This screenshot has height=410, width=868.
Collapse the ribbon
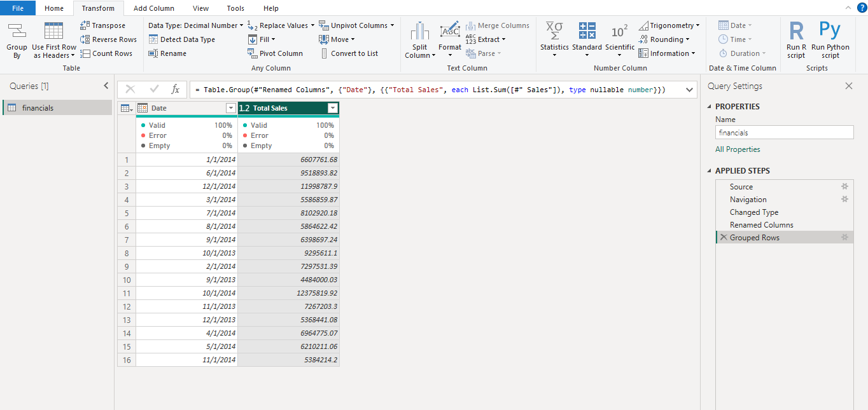pyautogui.click(x=848, y=8)
